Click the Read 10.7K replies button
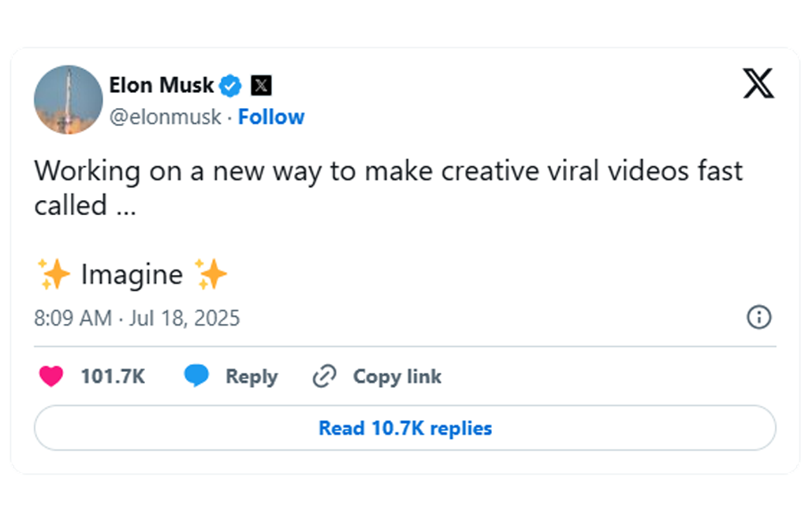The image size is (801, 532). tap(404, 428)
